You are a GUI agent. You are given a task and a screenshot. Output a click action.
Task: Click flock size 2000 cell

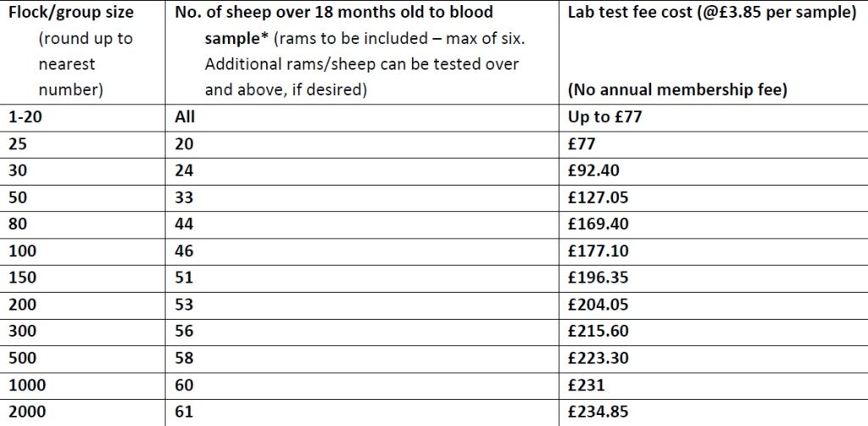[25, 412]
